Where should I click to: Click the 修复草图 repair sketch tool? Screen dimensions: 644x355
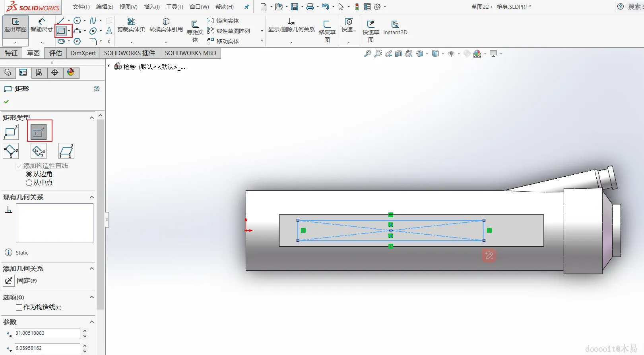point(327,31)
